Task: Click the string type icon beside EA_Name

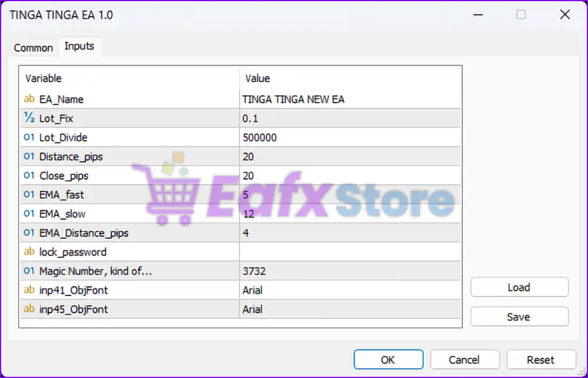Action: click(29, 99)
